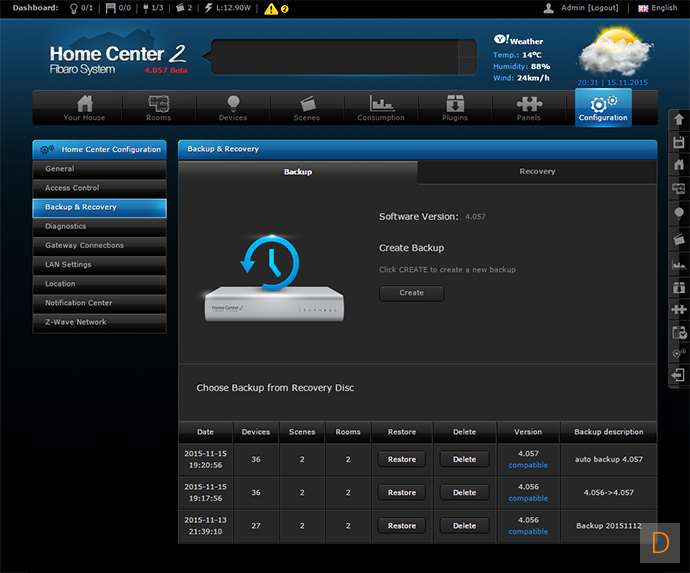Viewport: 690px width, 573px height.
Task: Click the up arrow in right sidebar
Action: pyautogui.click(x=679, y=119)
